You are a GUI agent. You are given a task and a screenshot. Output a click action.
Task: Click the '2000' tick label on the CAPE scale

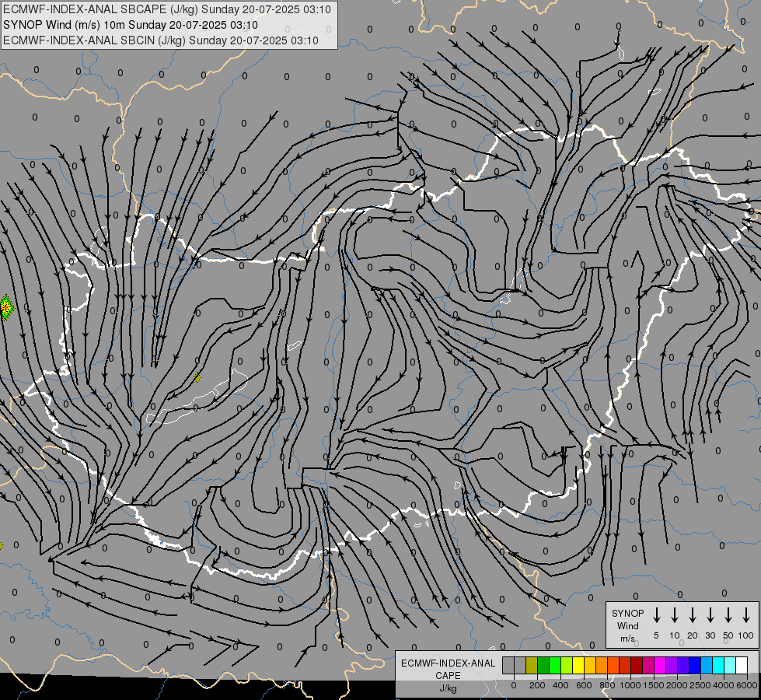point(677,685)
